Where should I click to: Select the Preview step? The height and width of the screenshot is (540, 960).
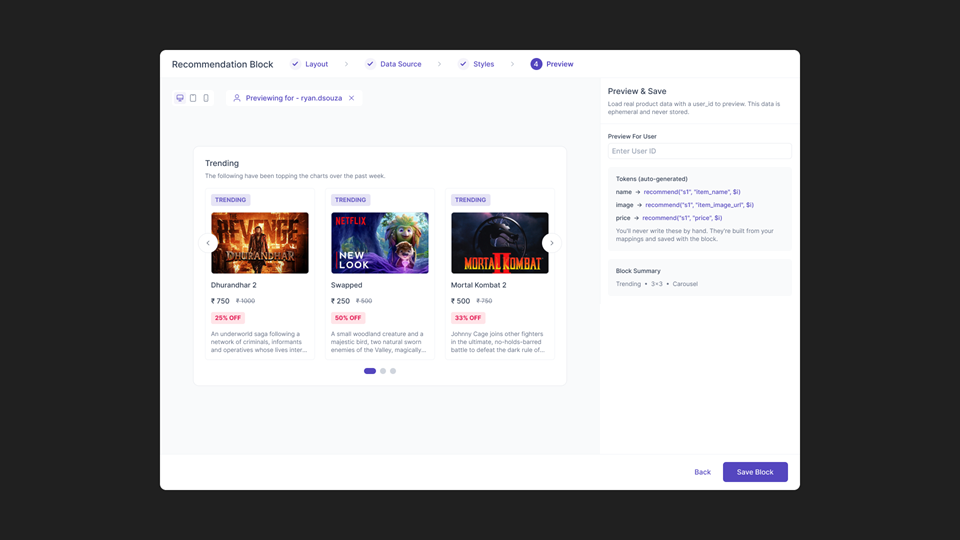coord(560,64)
